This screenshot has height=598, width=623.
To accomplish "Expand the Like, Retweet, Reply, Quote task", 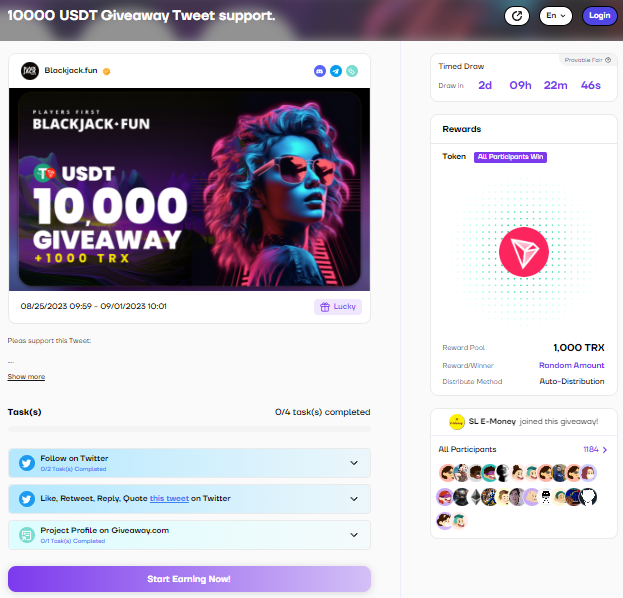I will tap(190, 499).
